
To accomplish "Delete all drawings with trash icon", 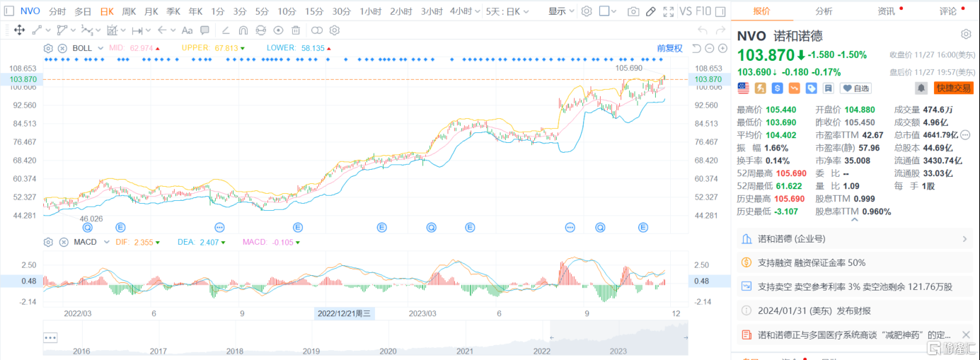I will pos(296,30).
